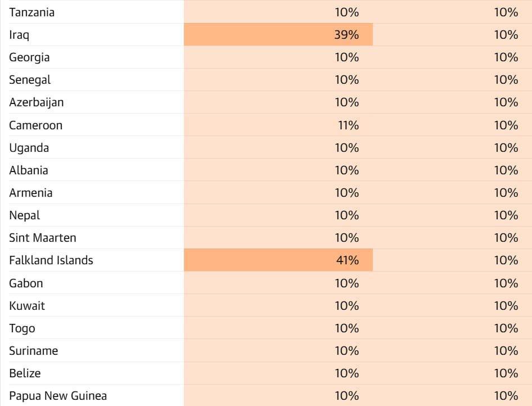
Task: Click the Uganda row label
Action: [29, 148]
